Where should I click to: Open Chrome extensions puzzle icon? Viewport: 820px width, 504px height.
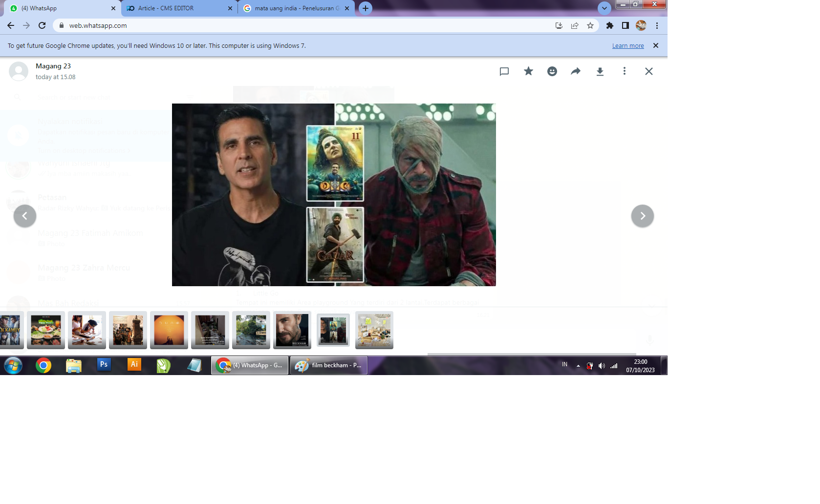click(x=610, y=25)
